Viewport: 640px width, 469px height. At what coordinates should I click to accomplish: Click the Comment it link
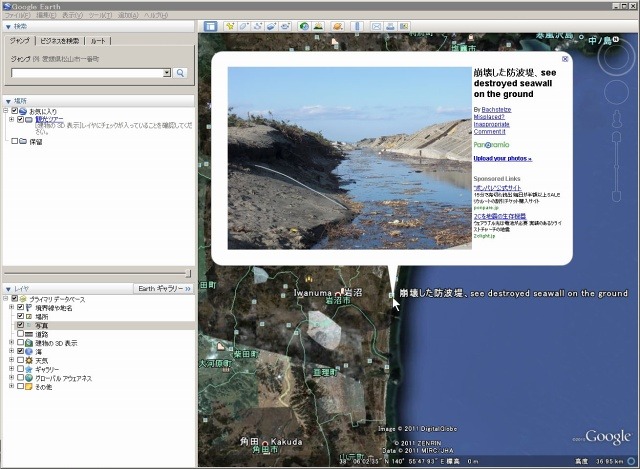point(489,131)
